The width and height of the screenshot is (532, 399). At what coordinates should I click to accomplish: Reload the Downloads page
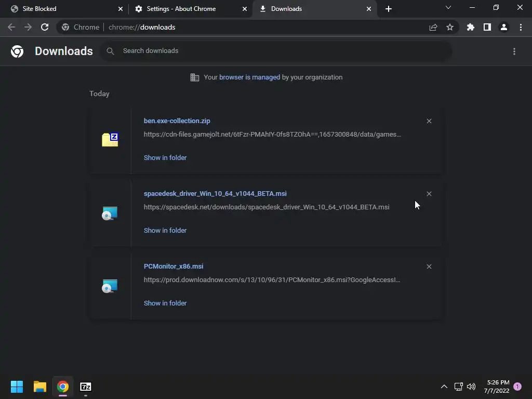point(45,27)
